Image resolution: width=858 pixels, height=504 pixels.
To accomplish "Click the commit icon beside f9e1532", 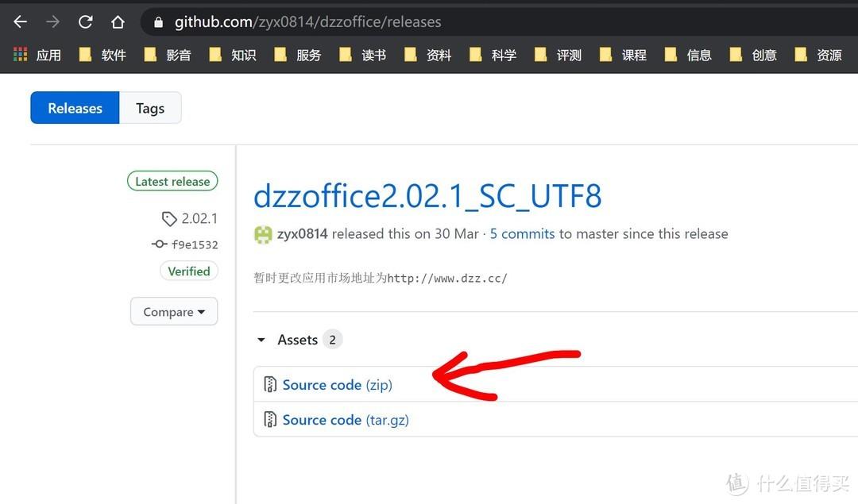I will 159,244.
